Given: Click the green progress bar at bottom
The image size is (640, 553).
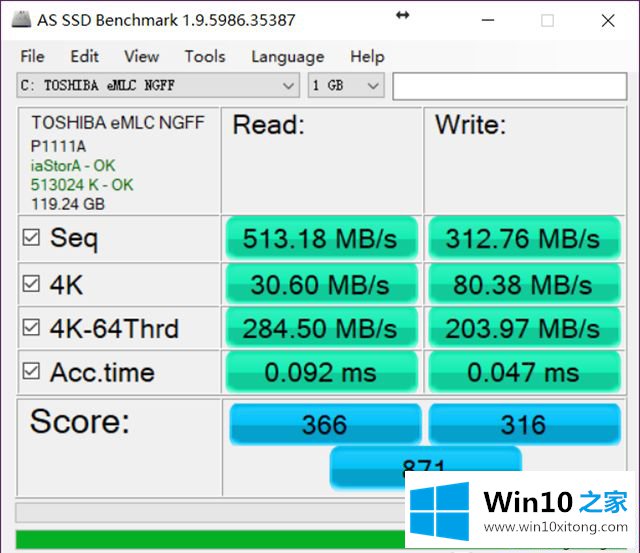Looking at the screenshot, I should point(210,539).
